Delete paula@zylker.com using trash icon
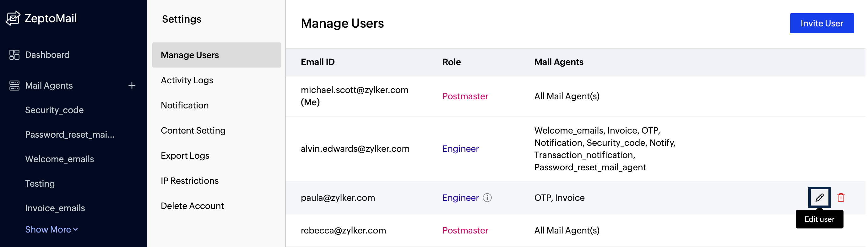Image resolution: width=868 pixels, height=247 pixels. (841, 198)
